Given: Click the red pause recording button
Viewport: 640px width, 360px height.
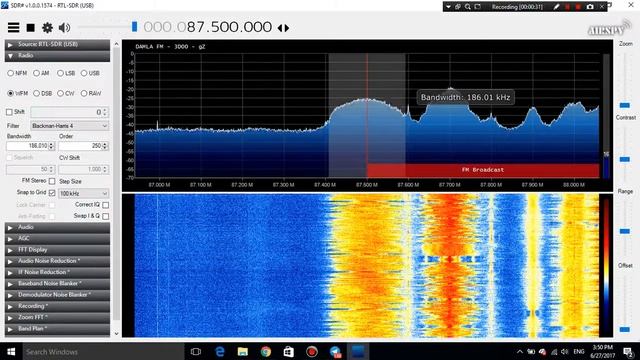Looking at the screenshot, I should pos(567,7).
